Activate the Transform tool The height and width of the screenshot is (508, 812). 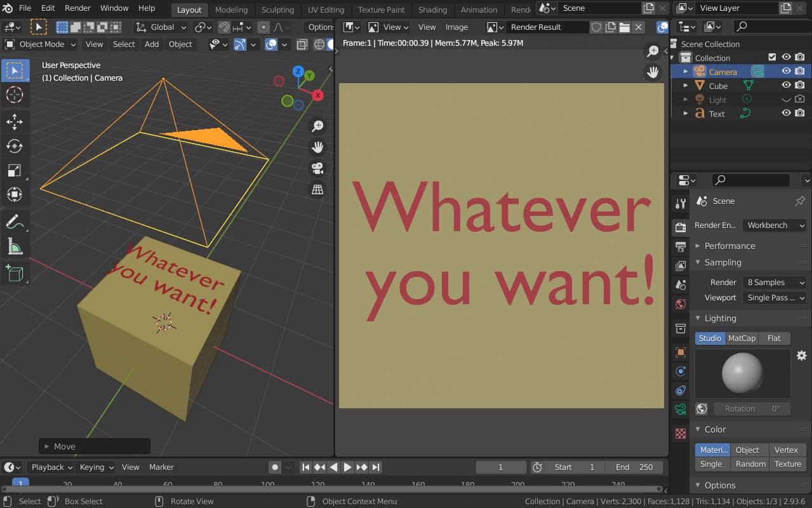point(15,194)
